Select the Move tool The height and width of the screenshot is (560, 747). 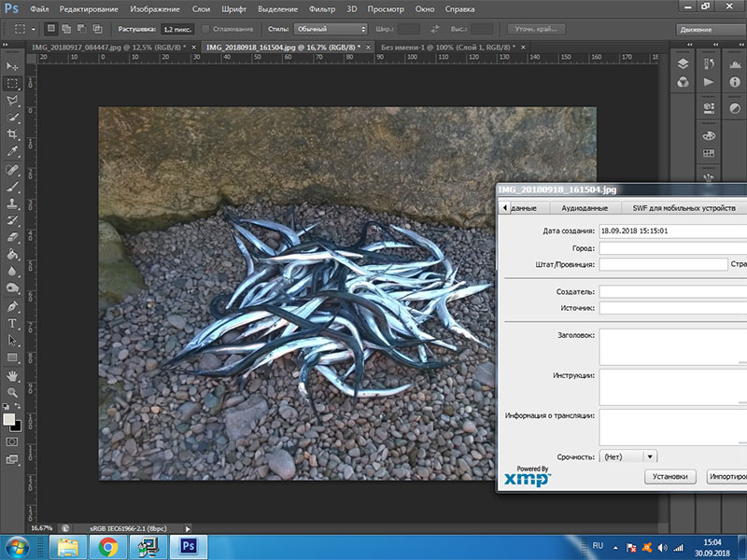click(x=13, y=66)
